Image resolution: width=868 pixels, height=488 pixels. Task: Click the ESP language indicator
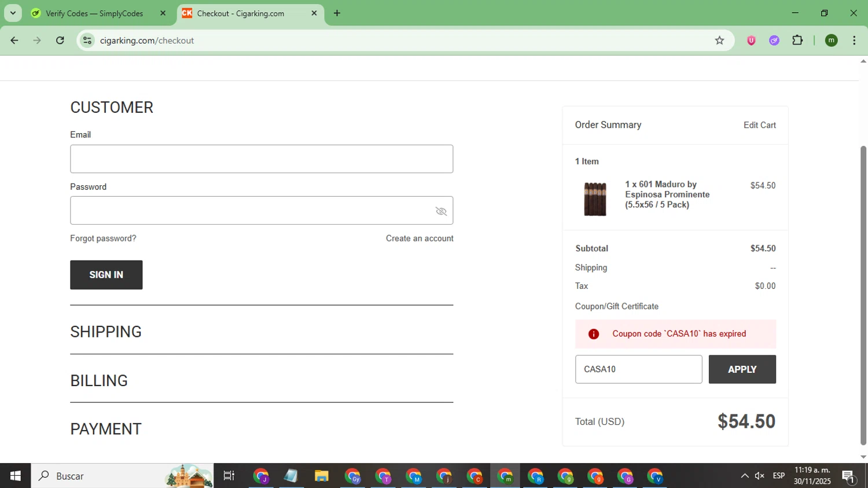[779, 476]
